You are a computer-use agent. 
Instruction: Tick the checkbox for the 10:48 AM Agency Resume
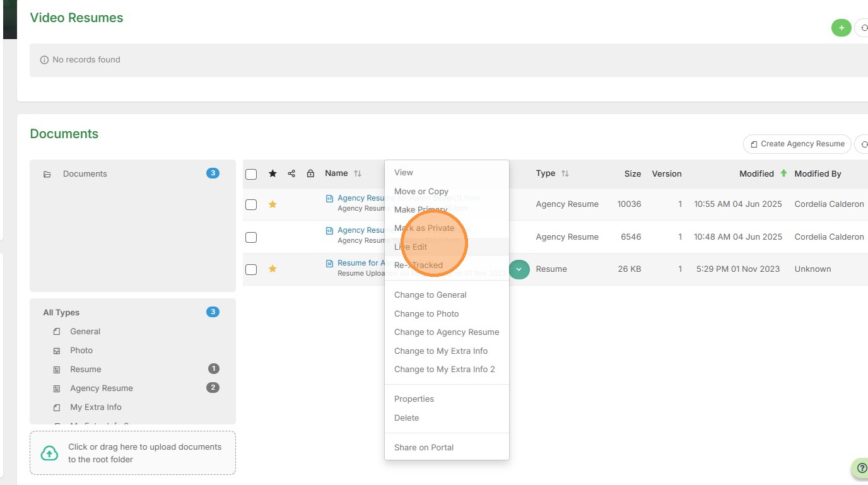click(251, 237)
